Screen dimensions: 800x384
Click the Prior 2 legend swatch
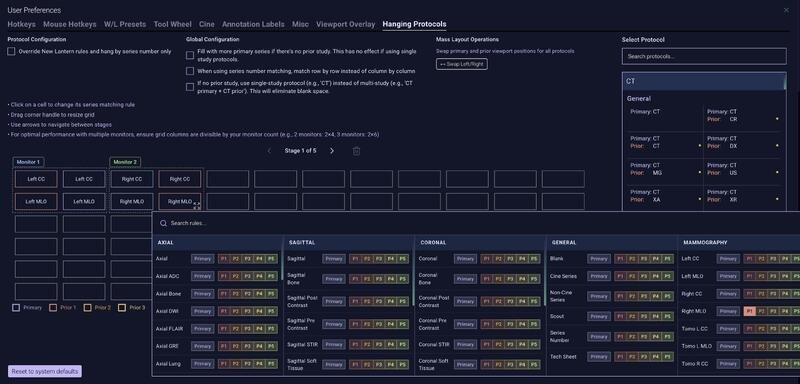coord(87,308)
